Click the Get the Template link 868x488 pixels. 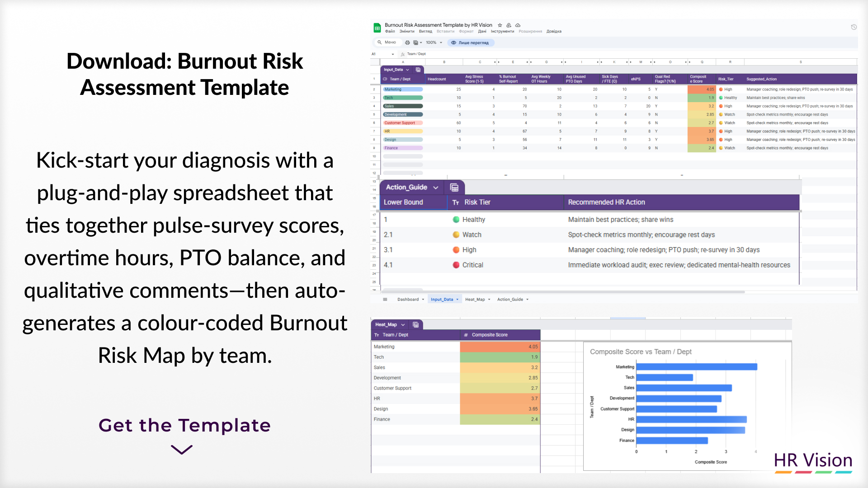tap(184, 425)
